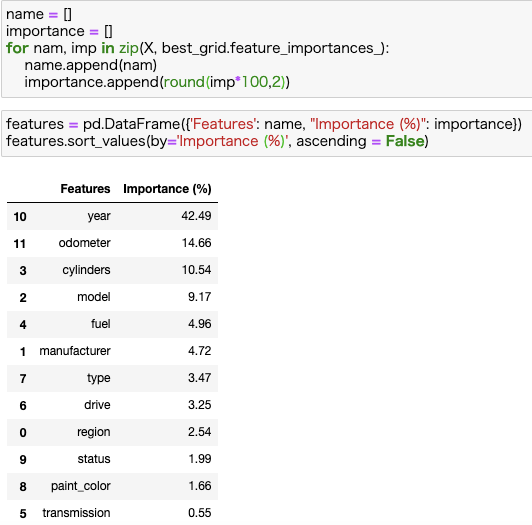This screenshot has height=525, width=532.
Task: Click the cylinders importance value 10.54
Action: pyautogui.click(x=196, y=270)
